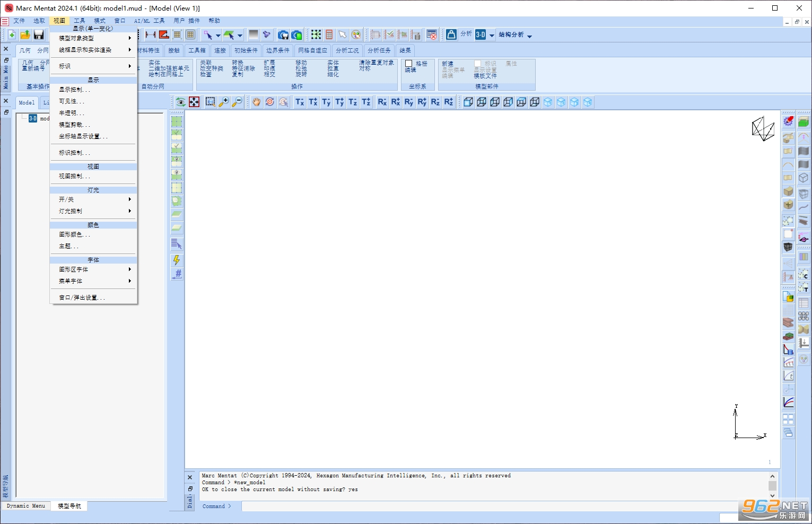Click in the Command input field
This screenshot has height=524, width=812.
(490, 506)
